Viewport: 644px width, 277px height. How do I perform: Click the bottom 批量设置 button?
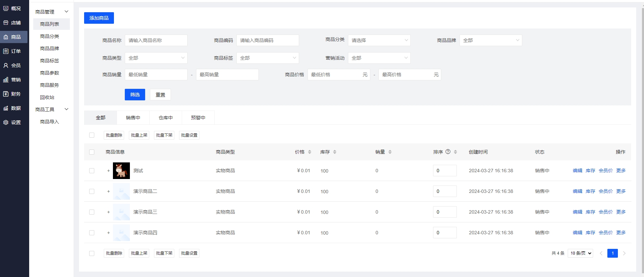[x=189, y=253]
